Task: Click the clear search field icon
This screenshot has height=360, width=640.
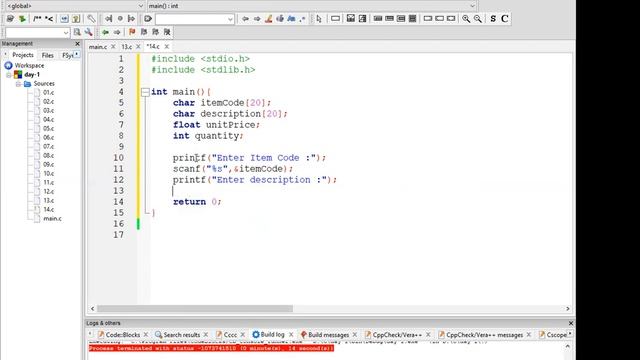Action: point(148,19)
